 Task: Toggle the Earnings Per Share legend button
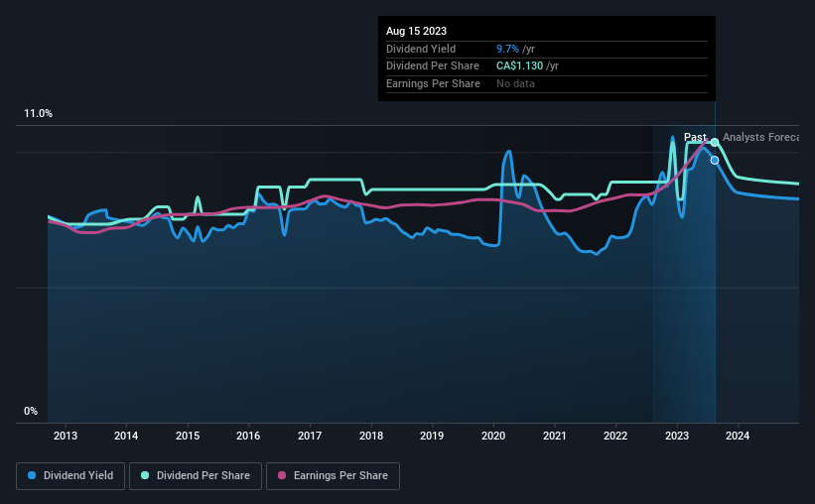coord(333,476)
